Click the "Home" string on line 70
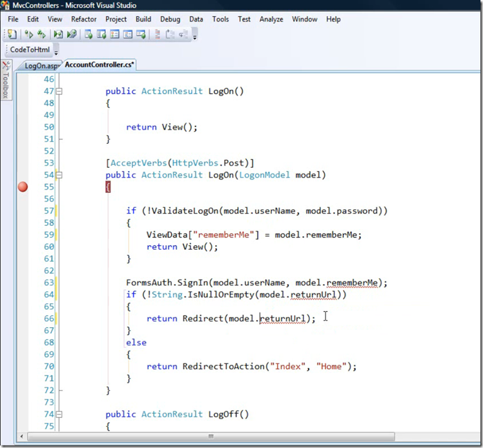The width and height of the screenshot is (483, 448). [331, 367]
